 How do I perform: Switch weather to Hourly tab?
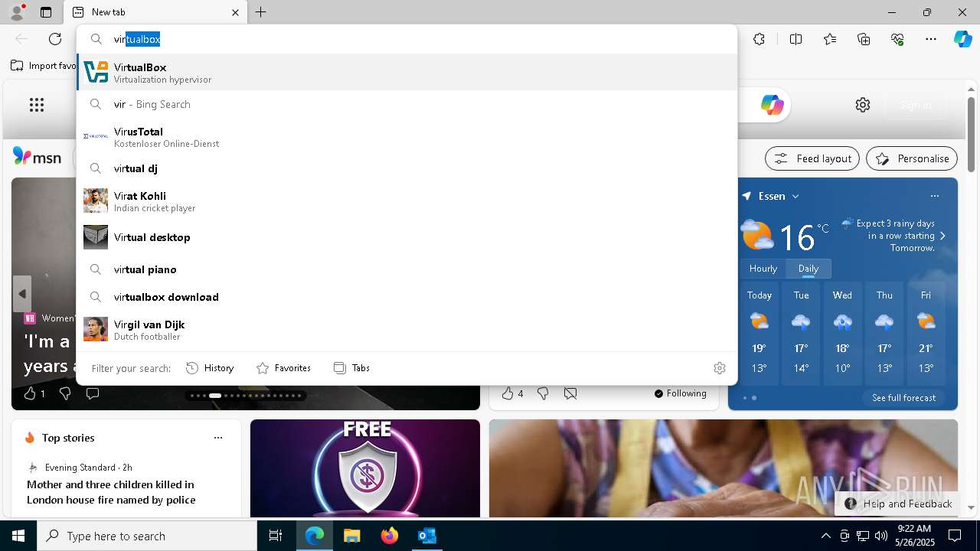click(763, 269)
